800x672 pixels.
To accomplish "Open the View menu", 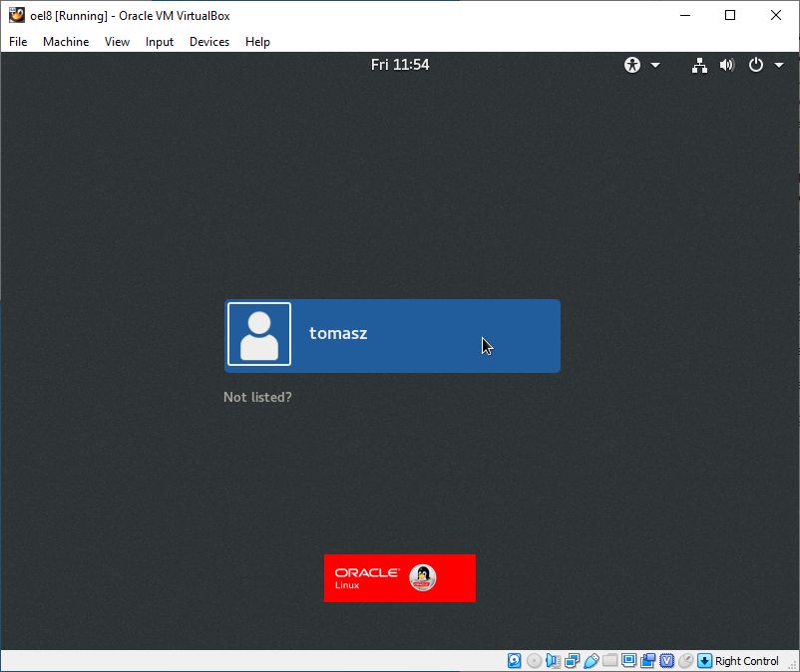I will [x=117, y=42].
